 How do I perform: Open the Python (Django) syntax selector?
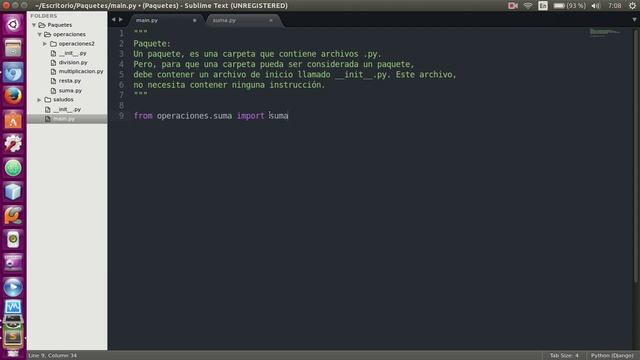tap(612, 356)
